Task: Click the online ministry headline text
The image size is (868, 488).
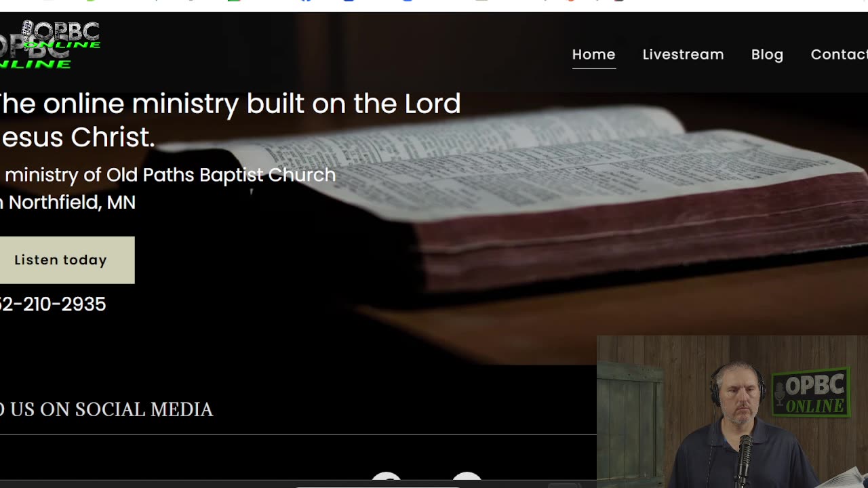Action: pos(230,104)
